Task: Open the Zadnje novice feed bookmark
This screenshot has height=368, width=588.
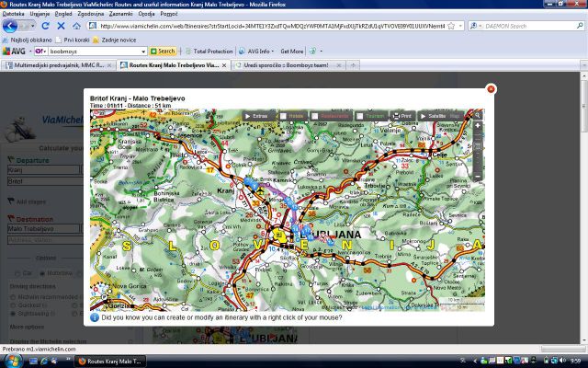Action: coord(114,40)
